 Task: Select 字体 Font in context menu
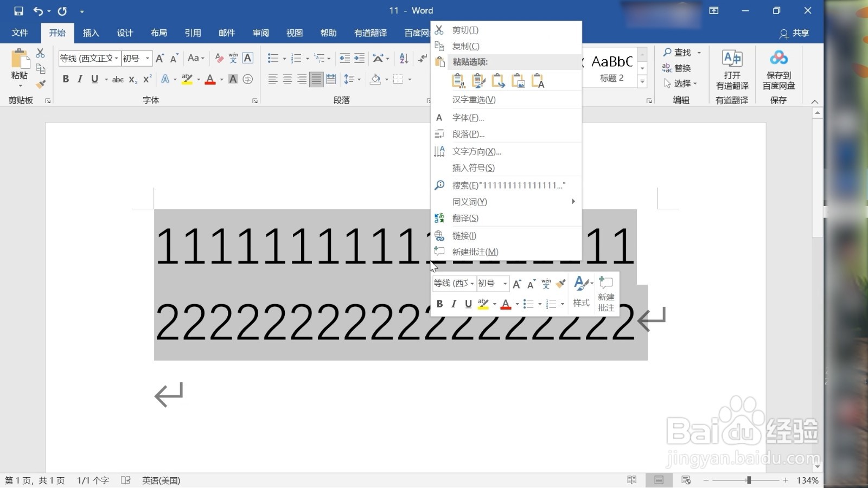coord(506,118)
